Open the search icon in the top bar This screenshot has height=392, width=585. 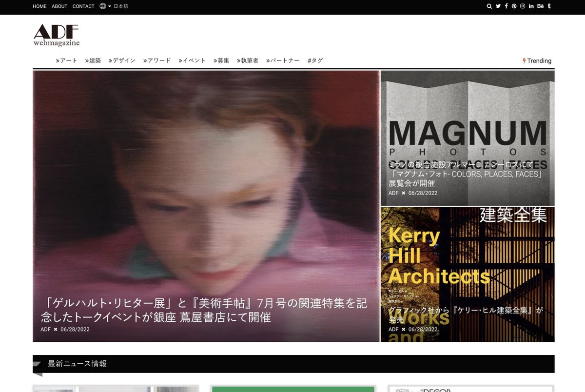[489, 6]
